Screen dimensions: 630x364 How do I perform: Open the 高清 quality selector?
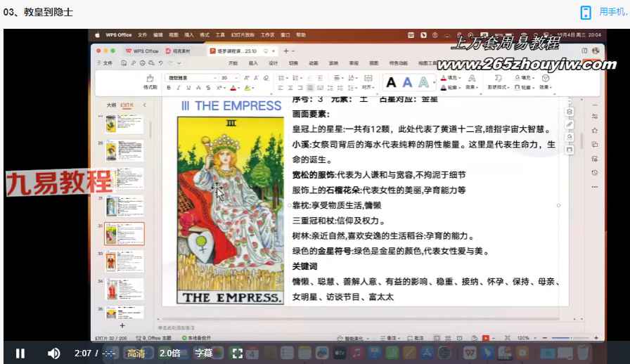[x=136, y=353]
